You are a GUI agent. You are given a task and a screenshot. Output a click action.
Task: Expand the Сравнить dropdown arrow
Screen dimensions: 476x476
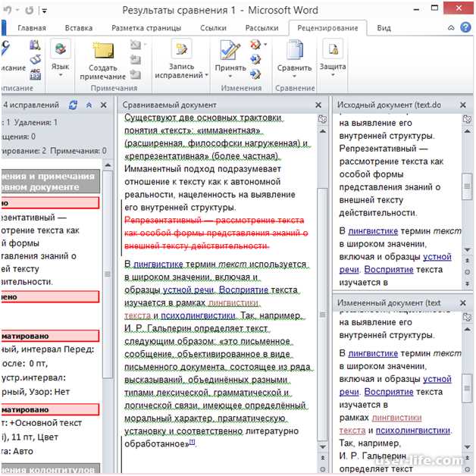click(x=294, y=76)
